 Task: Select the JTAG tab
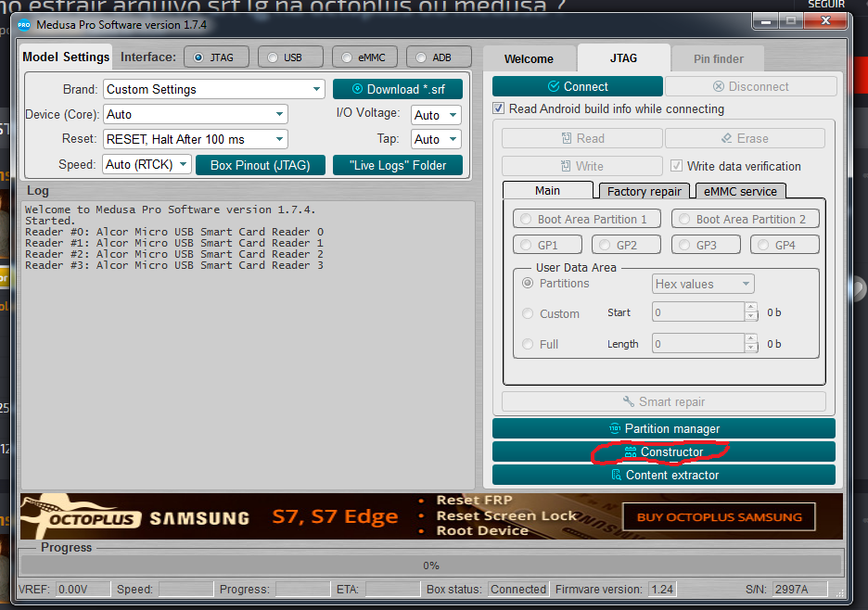(x=624, y=57)
